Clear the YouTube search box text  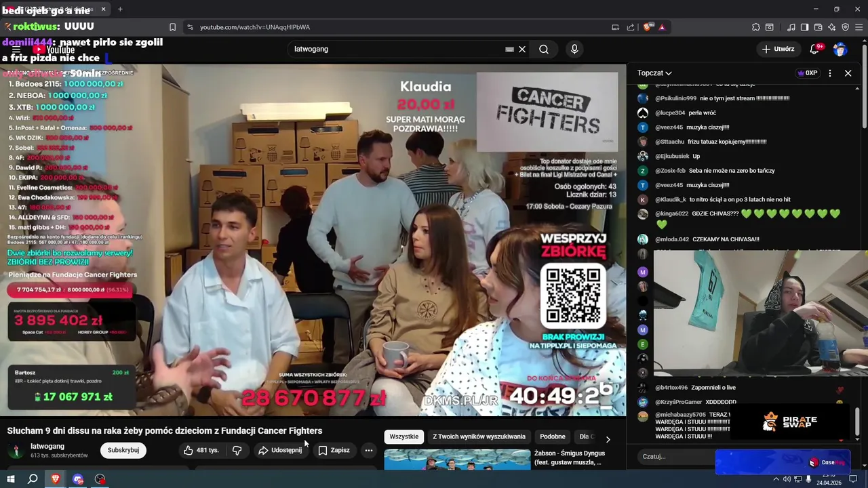click(x=522, y=49)
